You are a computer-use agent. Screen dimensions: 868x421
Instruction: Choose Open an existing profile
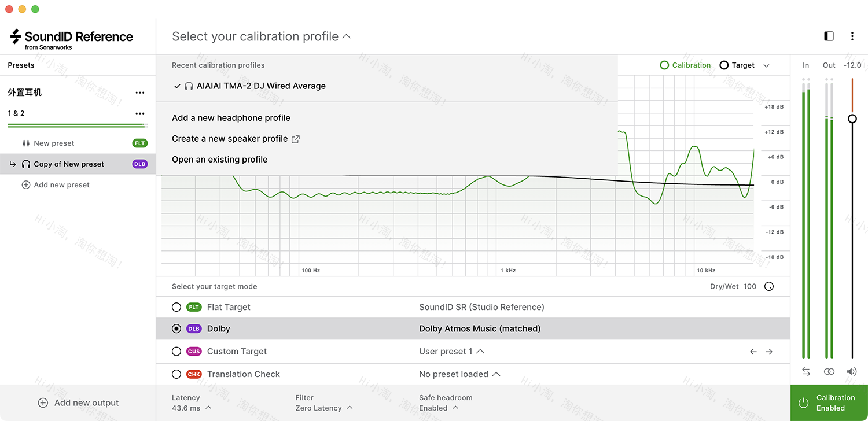coord(219,160)
